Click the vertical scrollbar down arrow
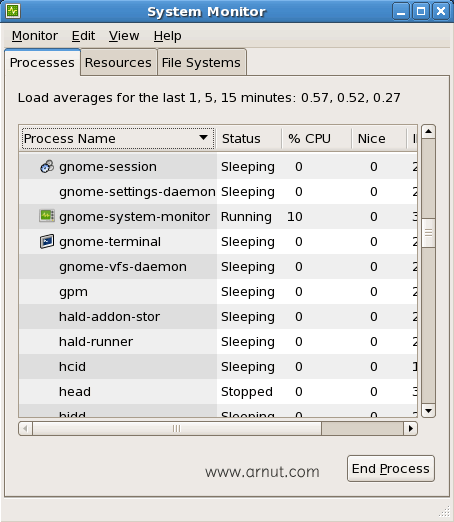Viewport: 454px width, 522px height. point(428,411)
